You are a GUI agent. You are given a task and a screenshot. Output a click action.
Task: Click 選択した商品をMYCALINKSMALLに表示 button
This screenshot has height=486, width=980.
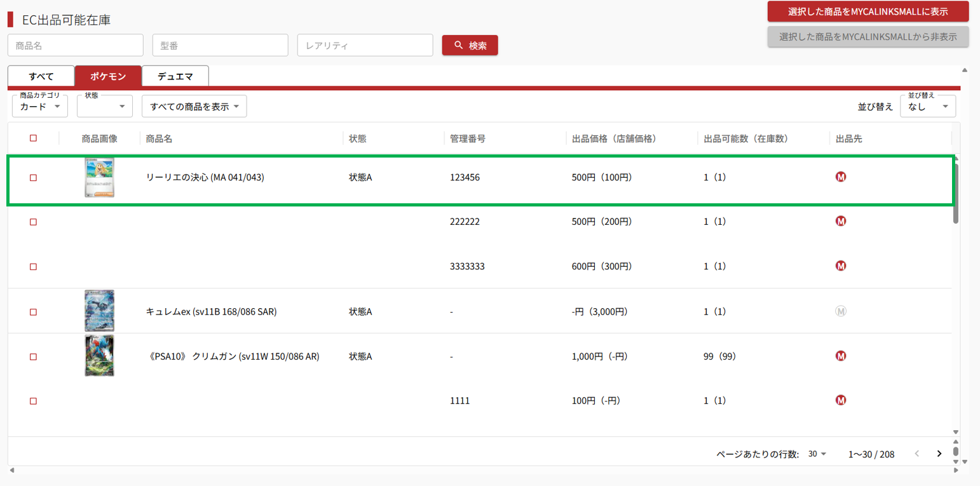[x=868, y=11]
